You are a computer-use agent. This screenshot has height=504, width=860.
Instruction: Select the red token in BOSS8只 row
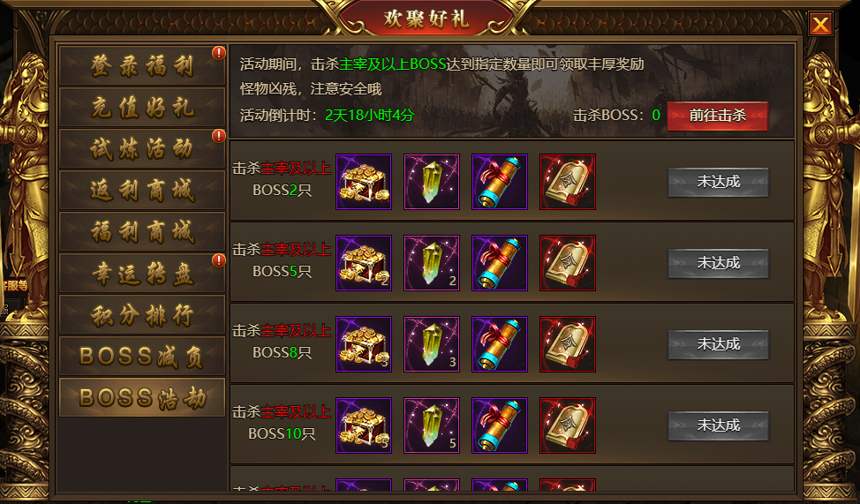click(568, 344)
